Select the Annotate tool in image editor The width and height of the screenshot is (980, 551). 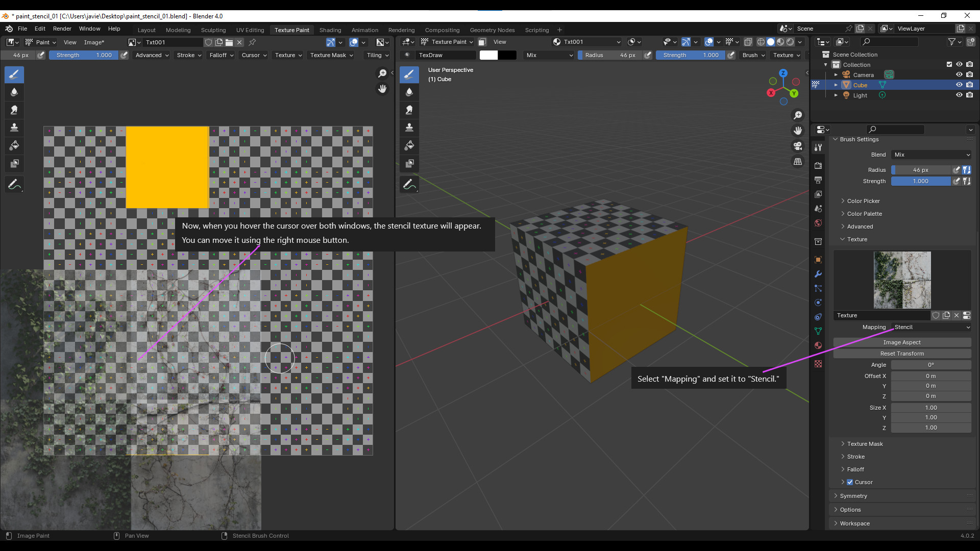pyautogui.click(x=14, y=185)
